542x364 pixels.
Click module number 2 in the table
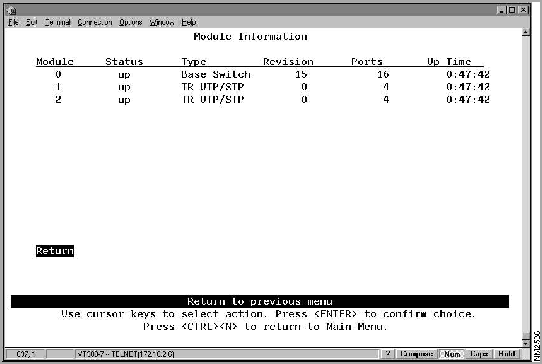pyautogui.click(x=58, y=100)
